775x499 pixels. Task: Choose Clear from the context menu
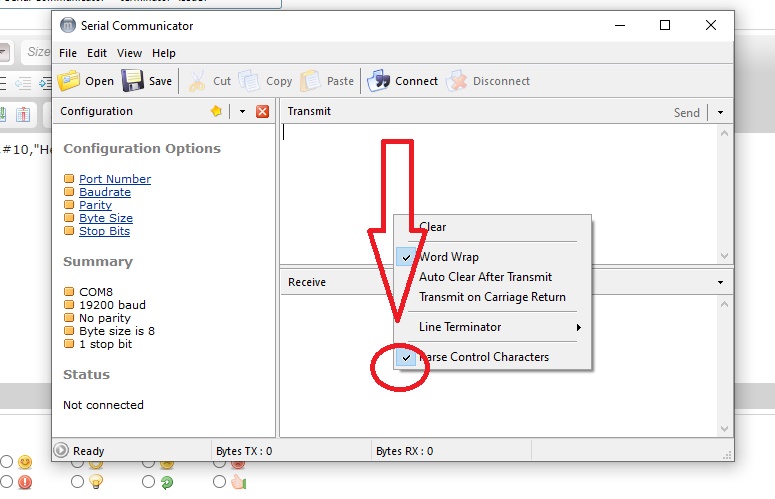tap(433, 227)
